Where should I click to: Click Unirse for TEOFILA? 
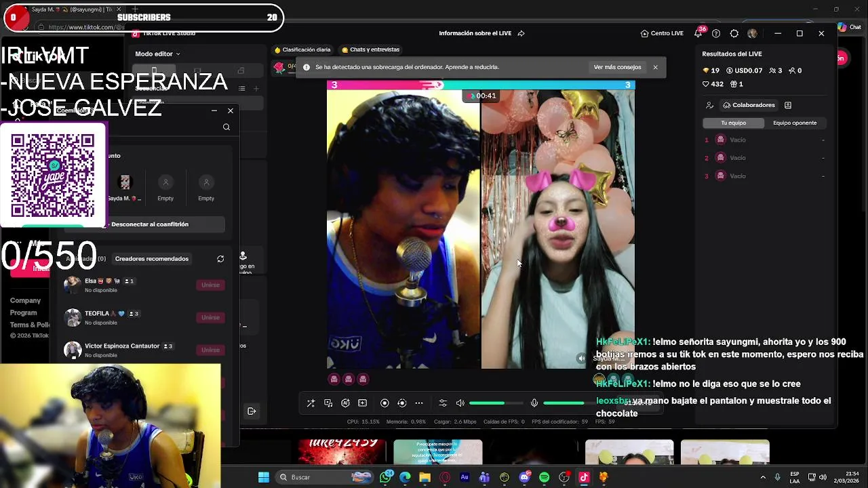210,317
